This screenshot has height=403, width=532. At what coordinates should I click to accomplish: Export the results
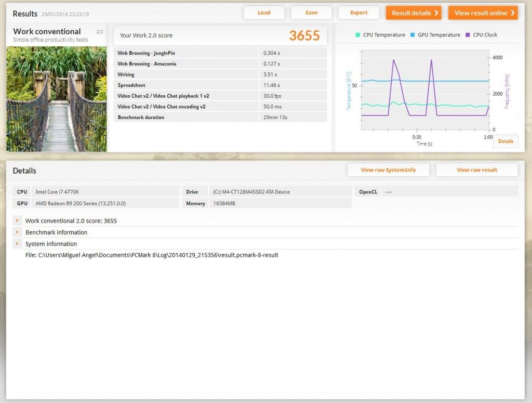pyautogui.click(x=358, y=13)
